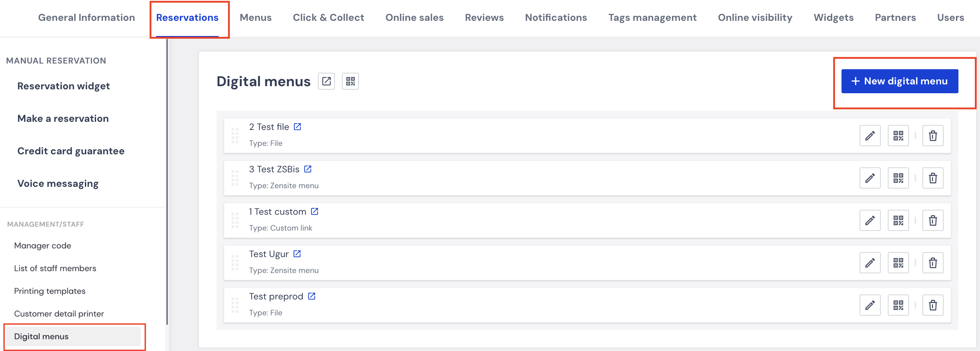
Task: Select the Reservations tab
Action: coord(187,18)
